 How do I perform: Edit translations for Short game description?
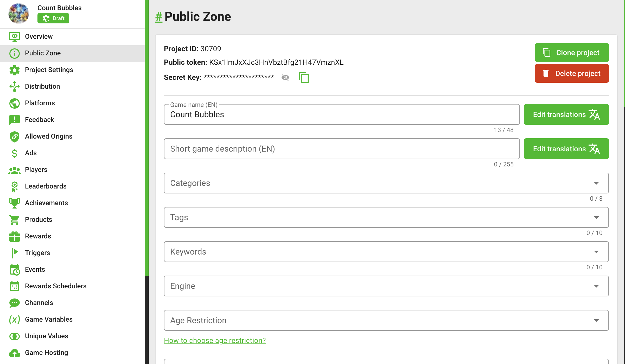point(566,149)
